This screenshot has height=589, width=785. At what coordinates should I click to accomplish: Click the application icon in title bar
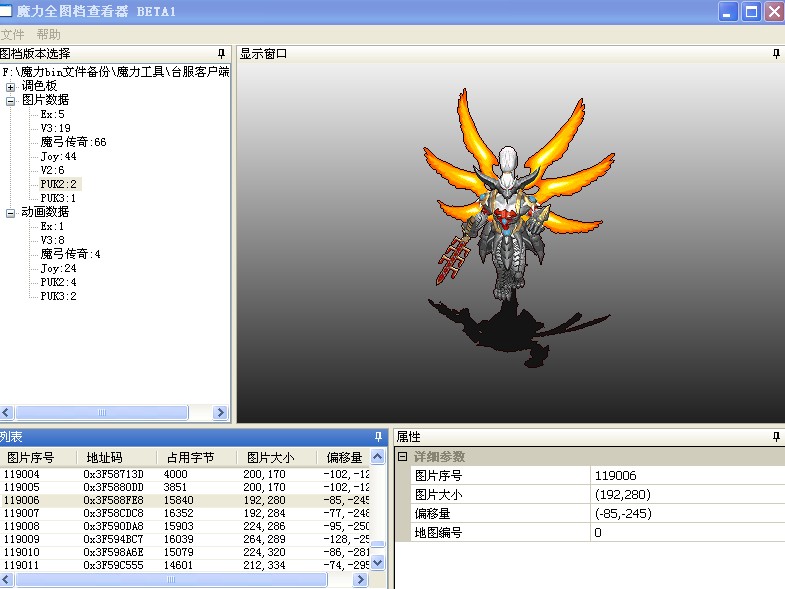click(x=7, y=12)
